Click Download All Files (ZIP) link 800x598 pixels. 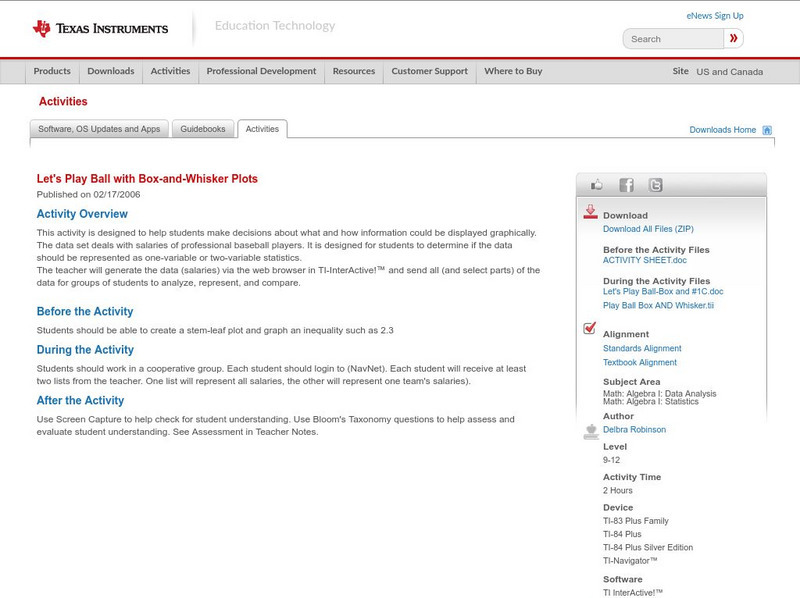tap(648, 229)
